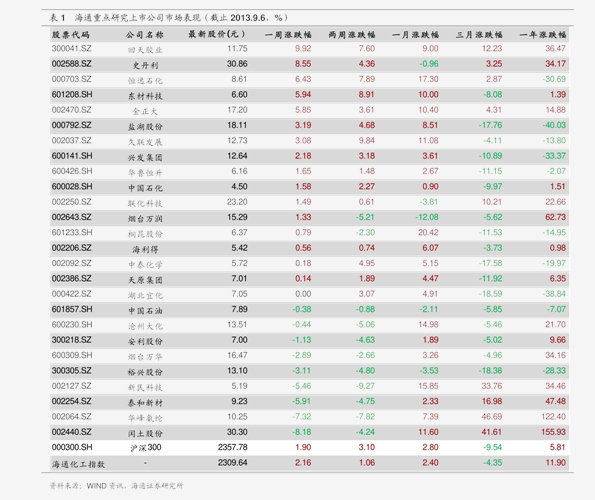The width and height of the screenshot is (595, 500).
Task: Click three-month value 41.61
Action: (x=491, y=432)
